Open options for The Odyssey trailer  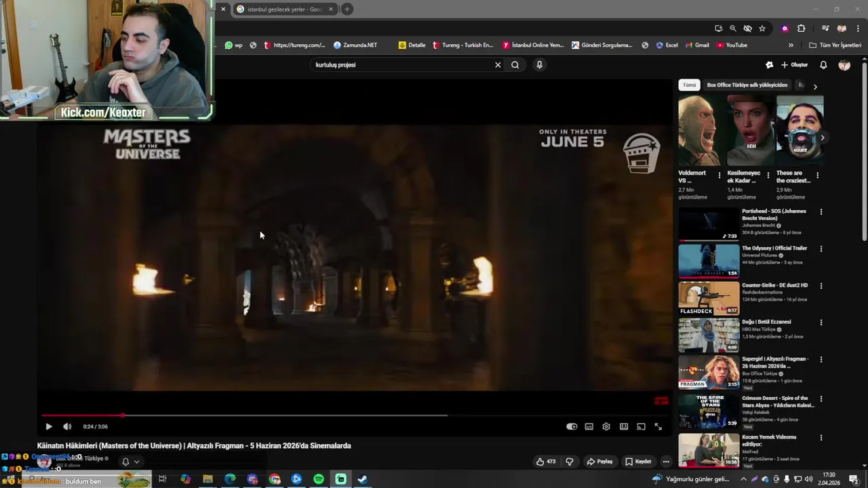821,249
